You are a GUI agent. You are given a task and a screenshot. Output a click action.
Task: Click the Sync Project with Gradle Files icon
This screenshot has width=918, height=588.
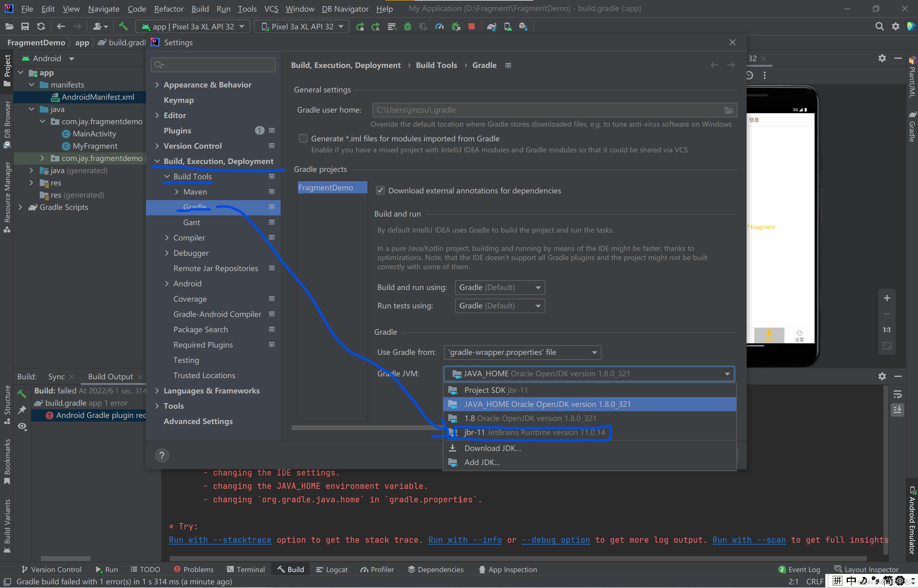click(491, 26)
